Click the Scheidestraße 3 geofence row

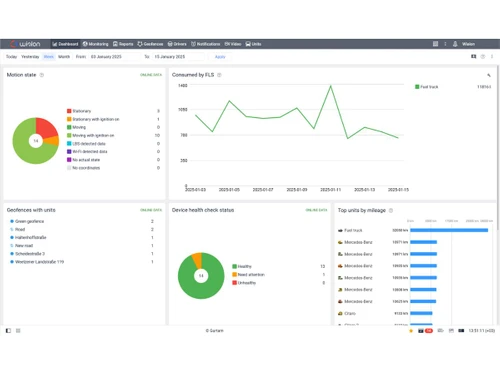pyautogui.click(x=82, y=254)
